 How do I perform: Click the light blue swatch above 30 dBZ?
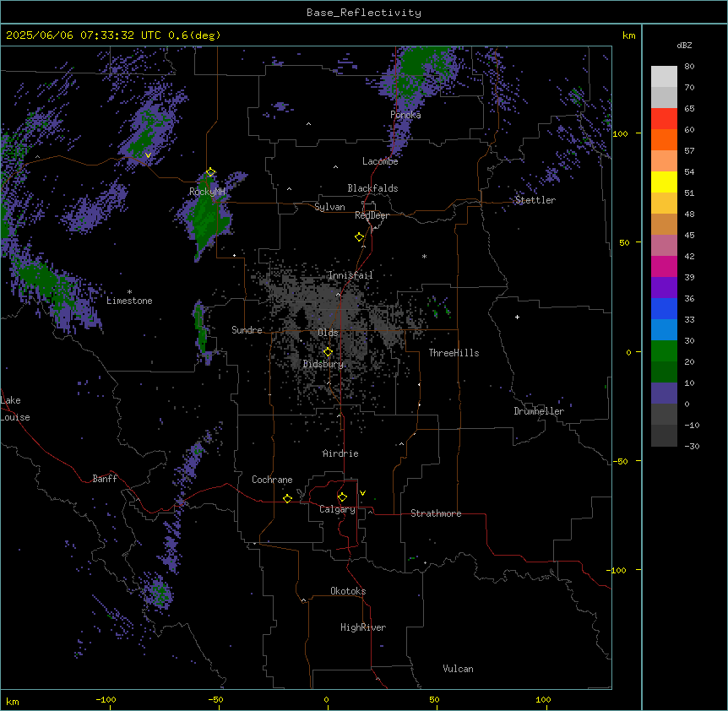(664, 330)
